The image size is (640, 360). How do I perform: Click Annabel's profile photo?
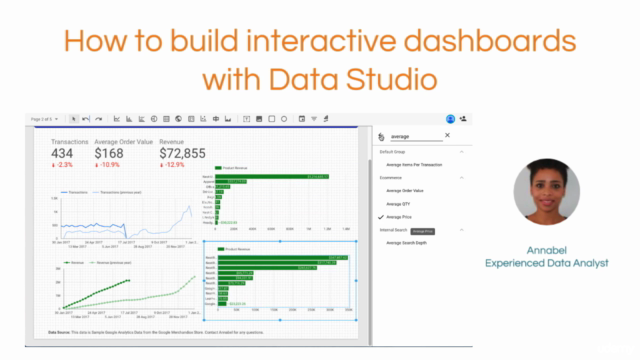tap(547, 192)
